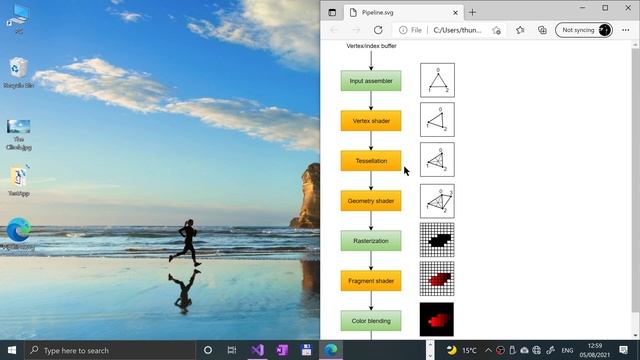Select the zipped folder desktop icon

coord(19,181)
